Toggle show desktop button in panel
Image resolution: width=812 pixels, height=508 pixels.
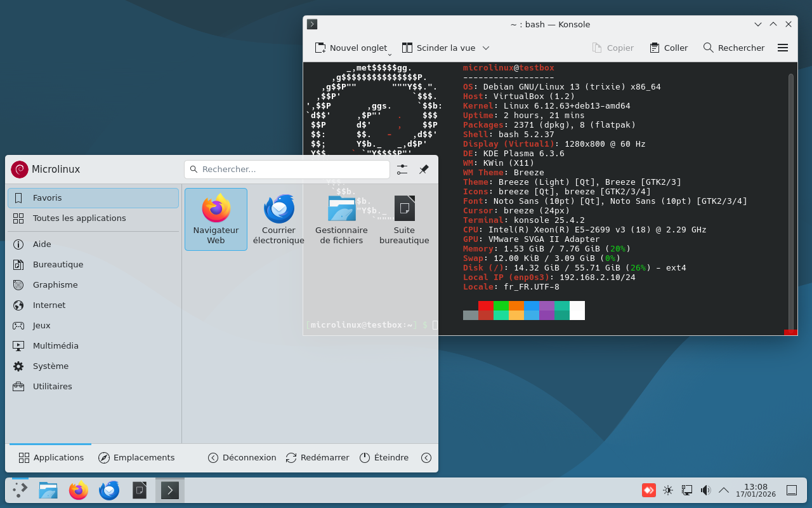(792, 490)
